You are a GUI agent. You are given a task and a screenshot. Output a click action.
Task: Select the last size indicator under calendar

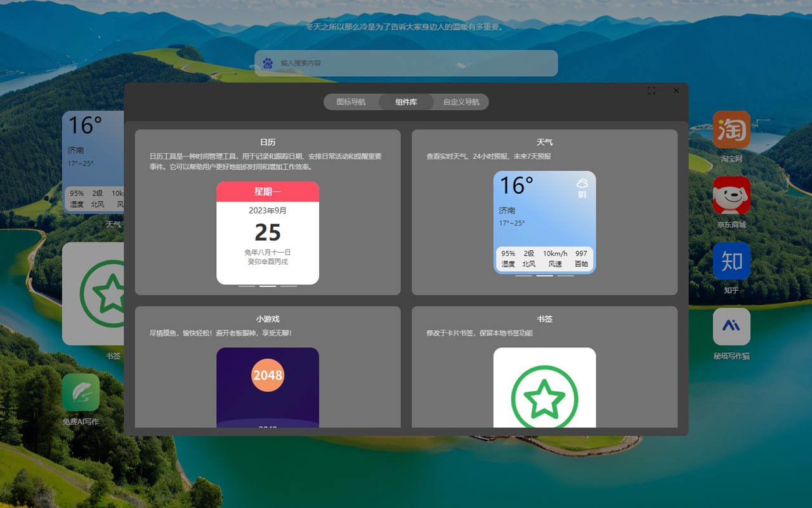289,286
